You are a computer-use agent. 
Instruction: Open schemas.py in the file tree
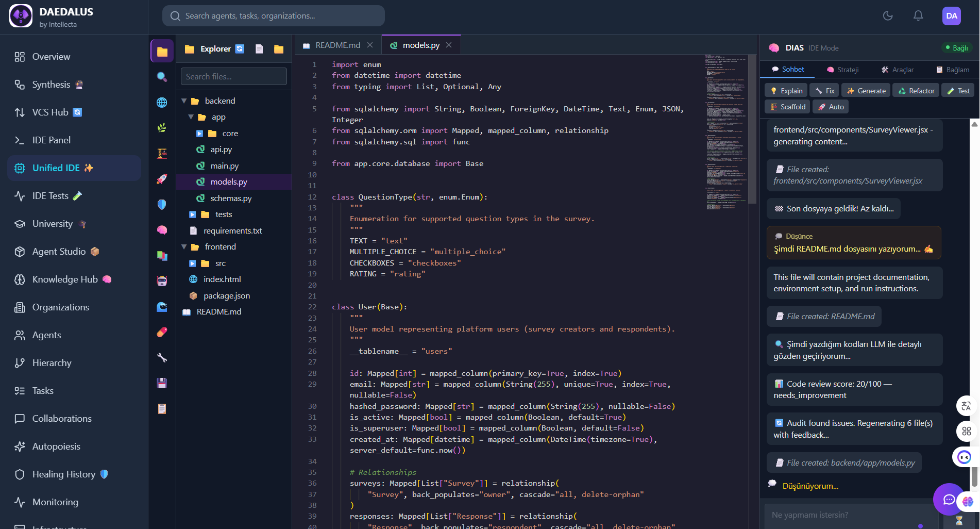tap(234, 199)
